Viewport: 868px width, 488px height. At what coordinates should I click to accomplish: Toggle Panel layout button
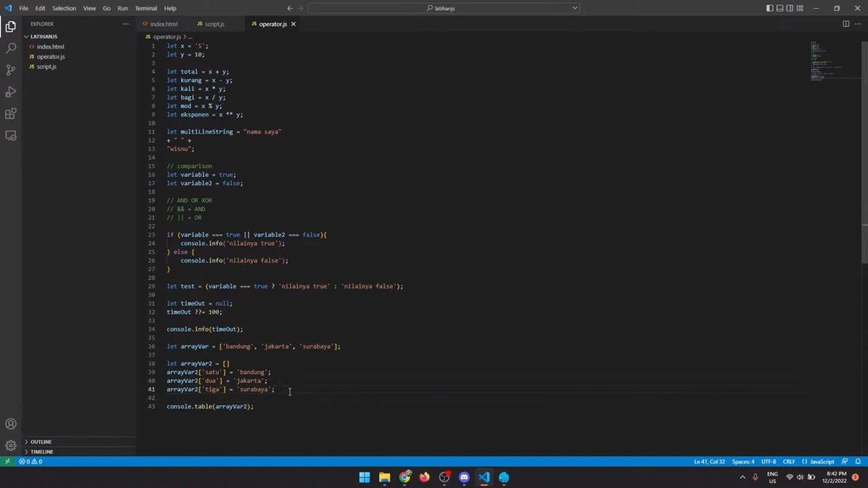pyautogui.click(x=780, y=8)
